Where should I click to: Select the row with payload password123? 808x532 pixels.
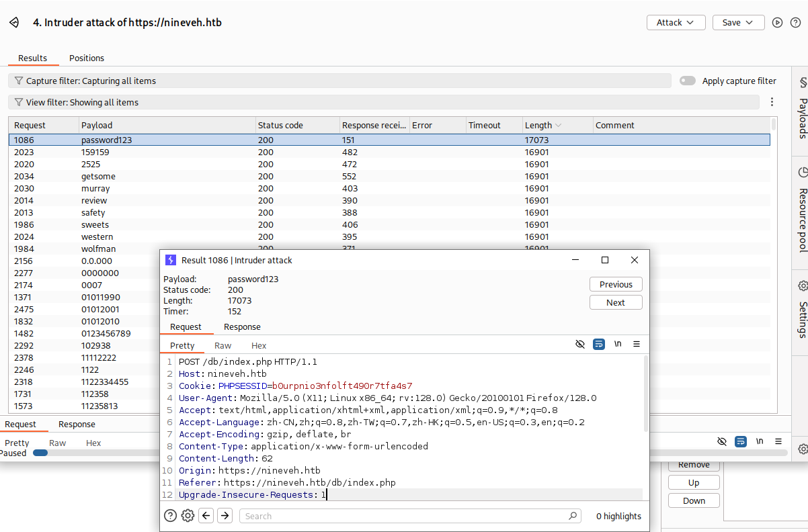tap(389, 140)
